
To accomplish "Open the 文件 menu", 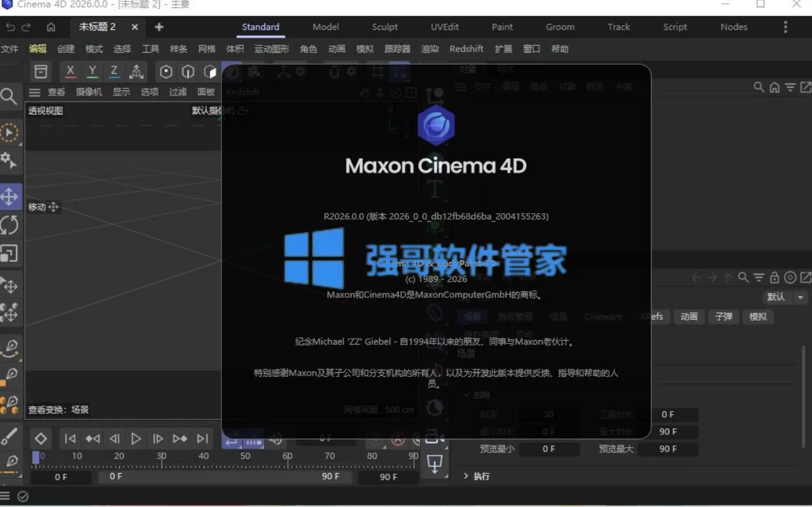I will click(x=9, y=49).
